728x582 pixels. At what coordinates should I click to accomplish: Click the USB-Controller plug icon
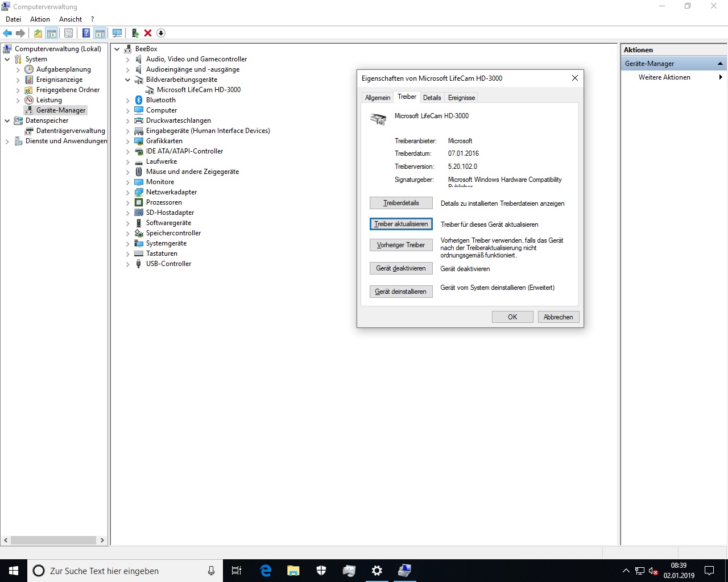coord(139,264)
